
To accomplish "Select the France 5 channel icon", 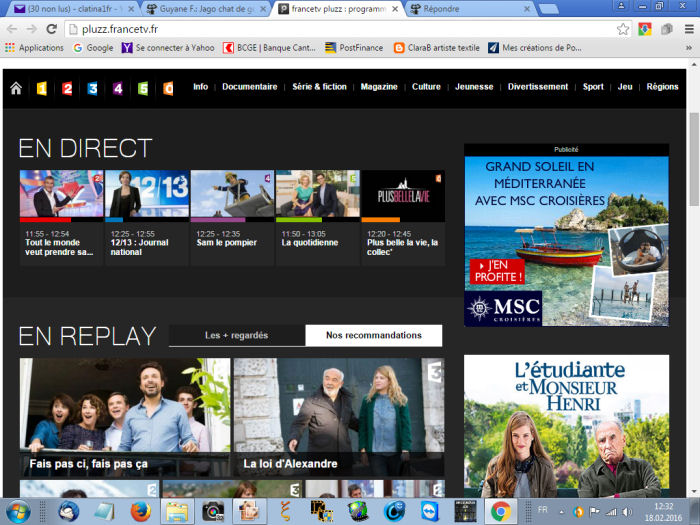I will point(143,88).
